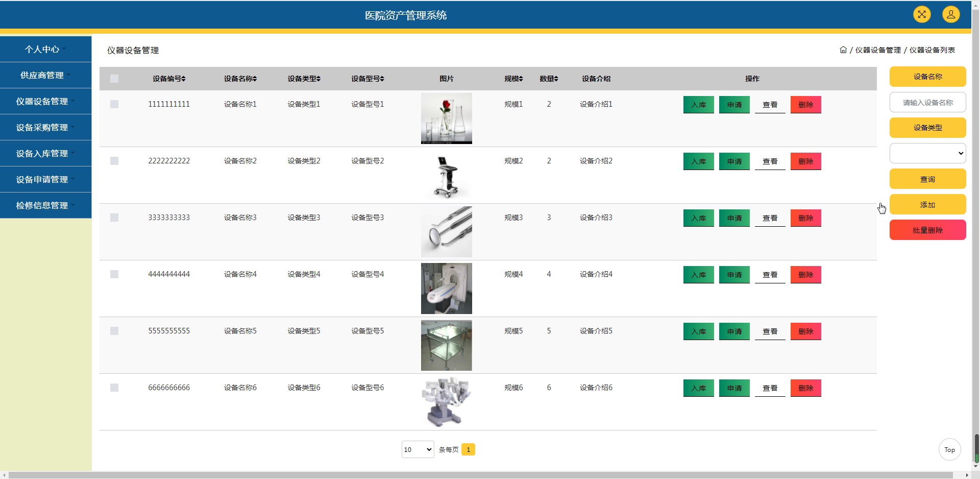Click 批量删除 batch delete button
Viewport: 980px width, 479px height.
pos(927,230)
